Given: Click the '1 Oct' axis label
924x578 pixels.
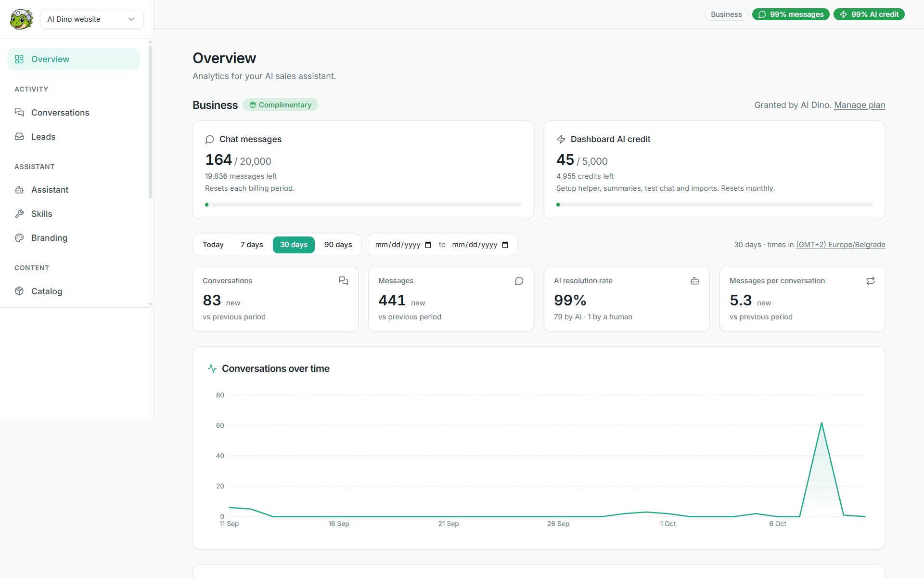Looking at the screenshot, I should pos(668,524).
